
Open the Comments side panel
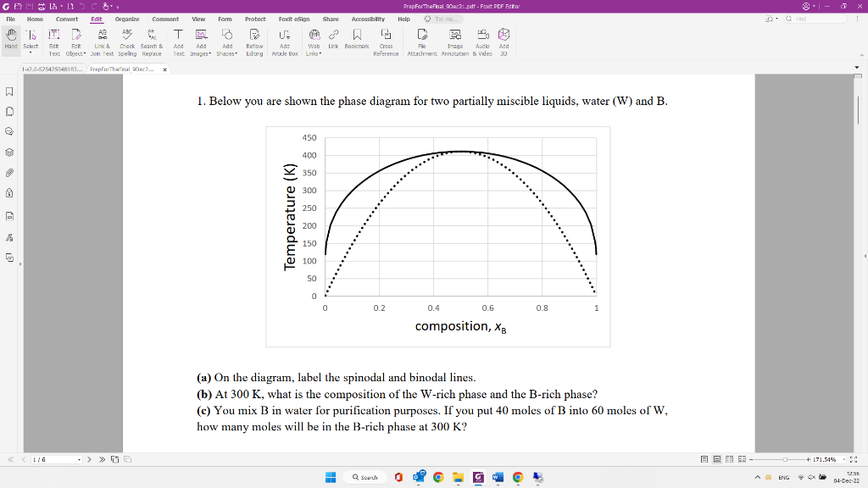point(9,131)
